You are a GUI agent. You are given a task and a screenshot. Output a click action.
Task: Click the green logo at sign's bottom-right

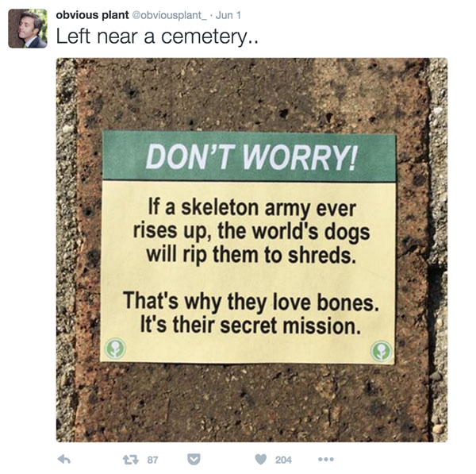click(x=382, y=349)
